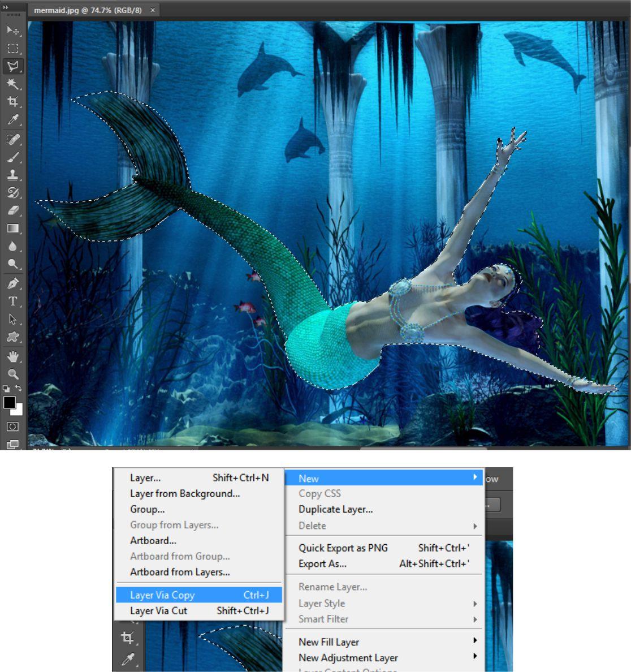The width and height of the screenshot is (631, 672).
Task: Choose Layer from Background...
Action: point(199,494)
